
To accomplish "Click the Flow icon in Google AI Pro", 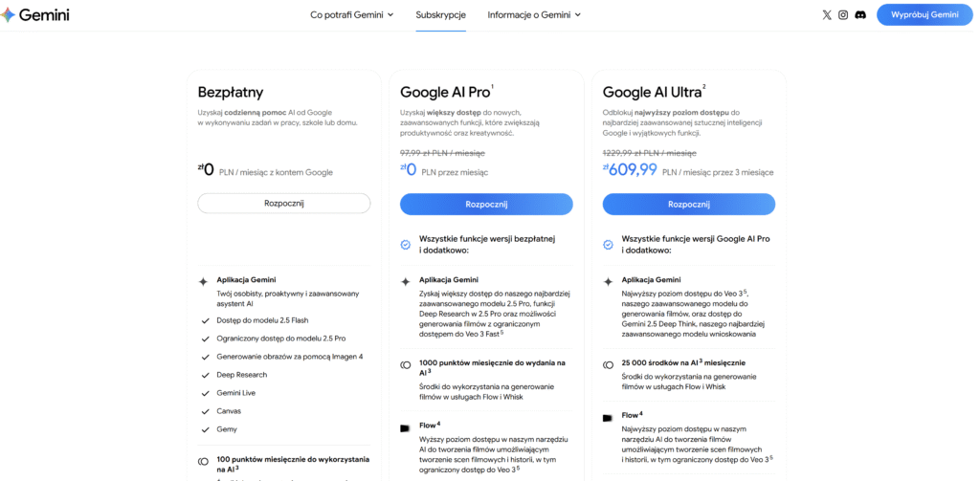I will (405, 427).
